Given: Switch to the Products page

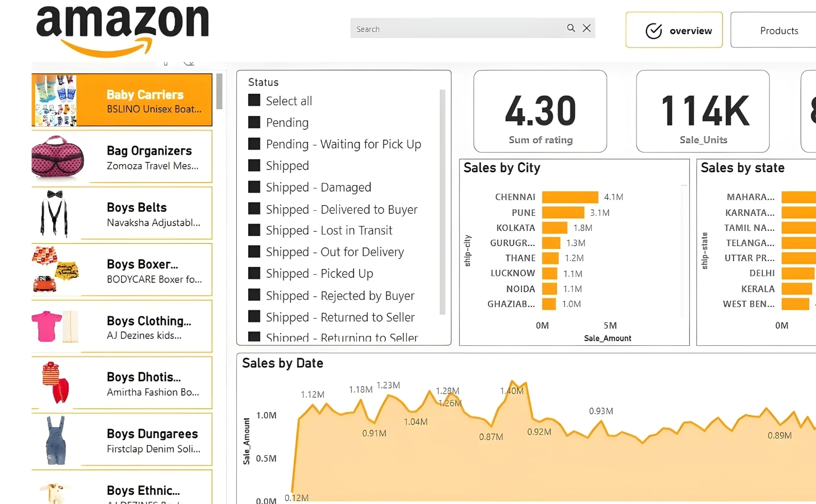Looking at the screenshot, I should point(773,30).
